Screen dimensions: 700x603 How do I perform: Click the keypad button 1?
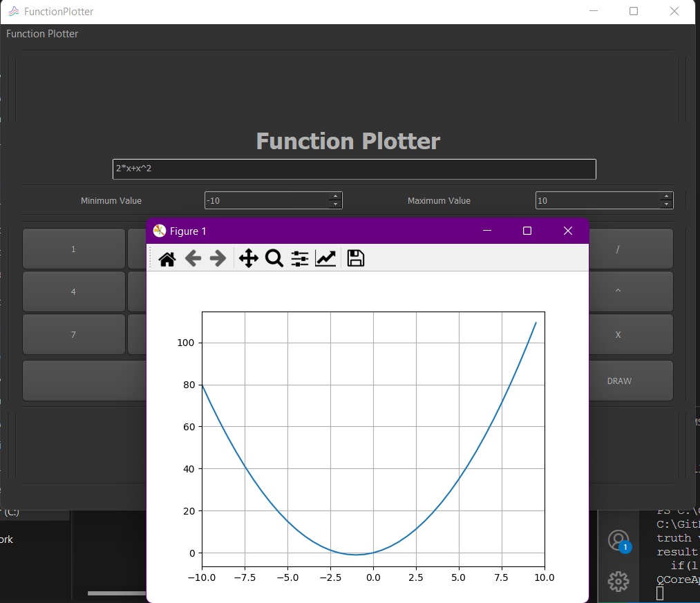[x=74, y=249]
